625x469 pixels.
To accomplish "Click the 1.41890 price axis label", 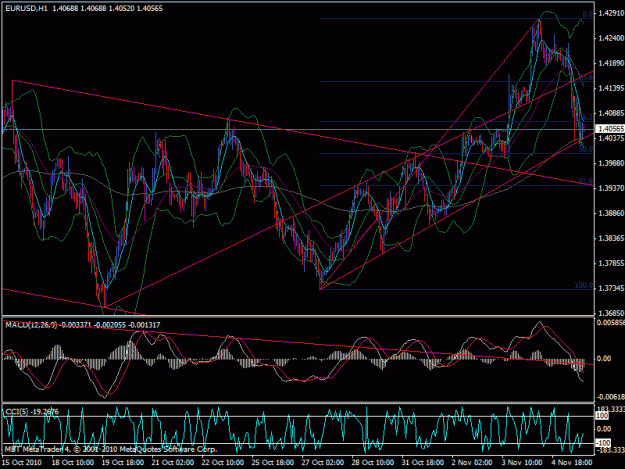I will tap(611, 63).
